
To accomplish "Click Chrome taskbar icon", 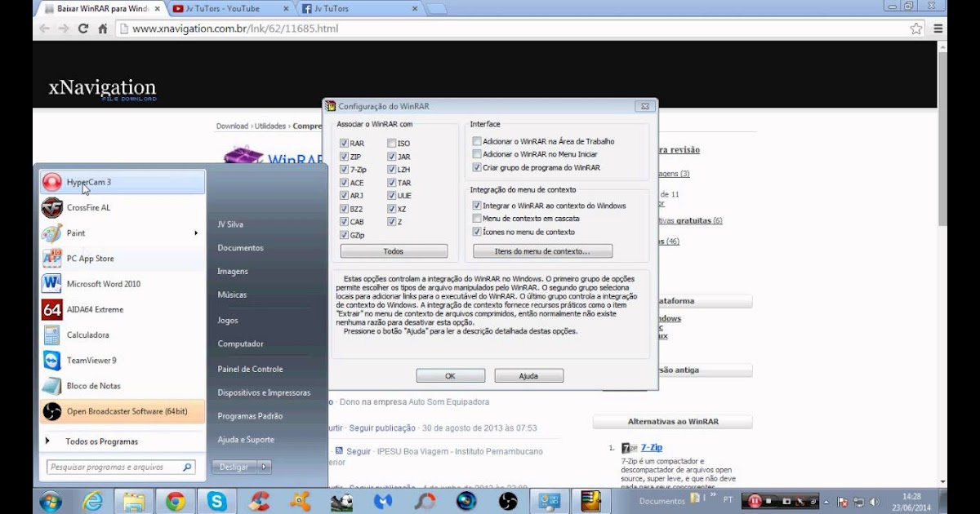I will [175, 501].
